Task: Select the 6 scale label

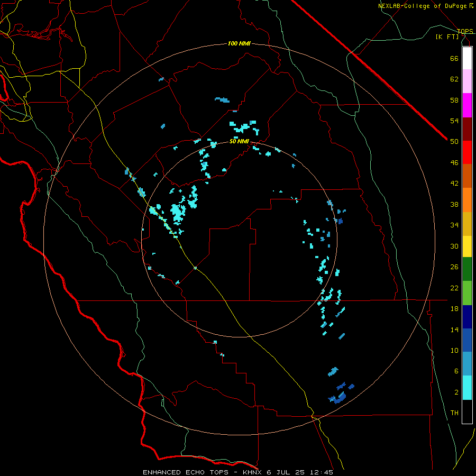Action: 456,371
